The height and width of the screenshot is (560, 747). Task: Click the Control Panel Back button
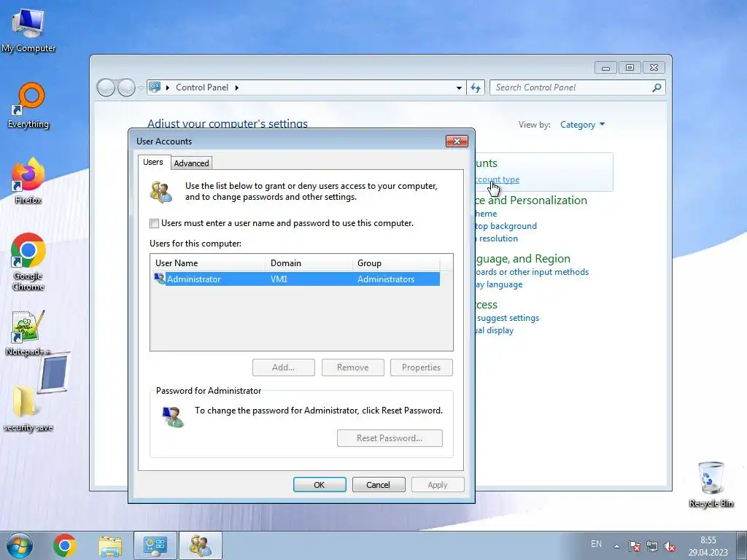point(106,87)
